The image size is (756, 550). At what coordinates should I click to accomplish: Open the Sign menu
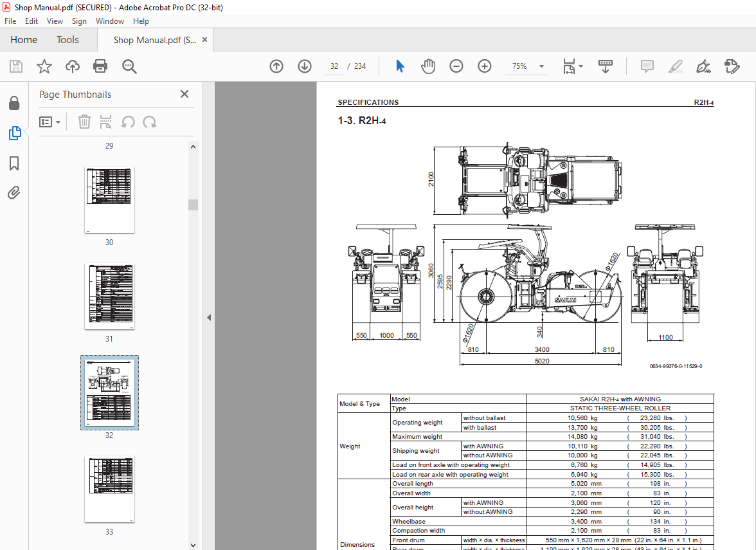coord(79,21)
